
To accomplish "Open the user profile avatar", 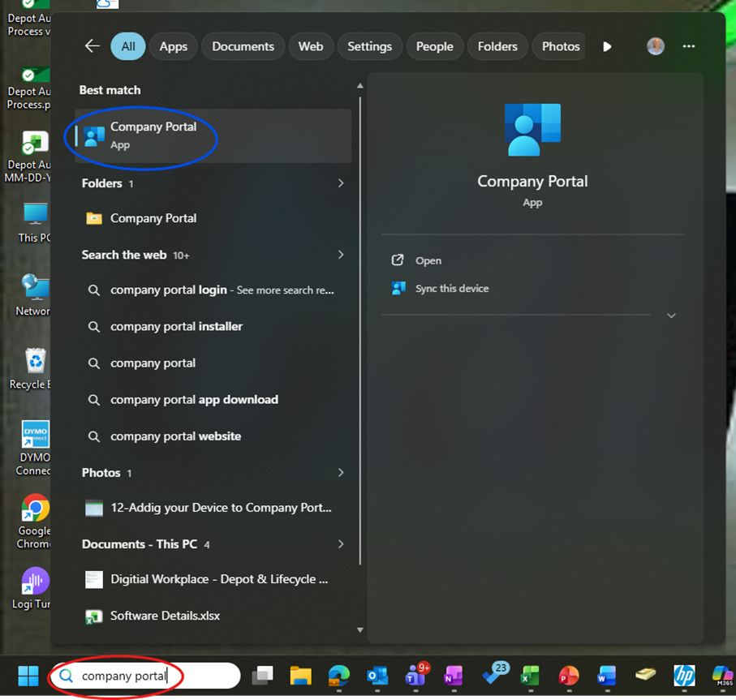I will [656, 46].
